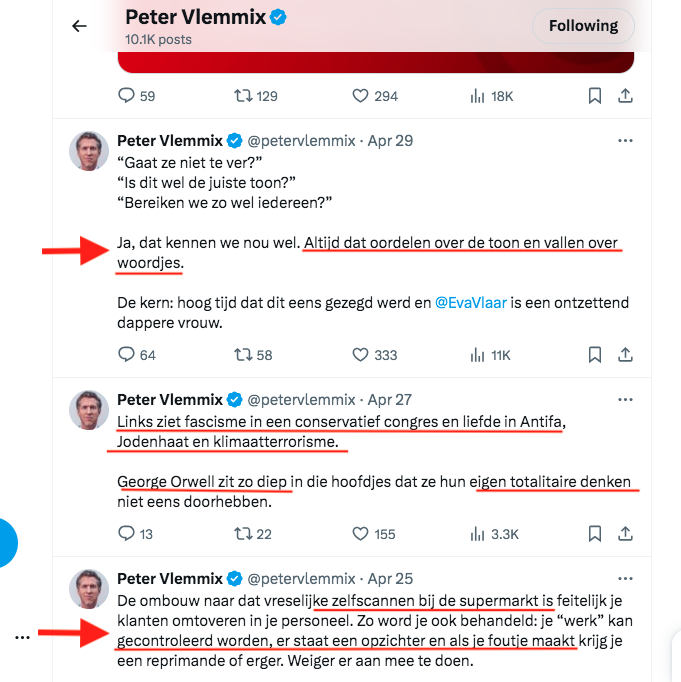
Task: Open the Apr 27 post timestamp link
Action: pos(389,400)
